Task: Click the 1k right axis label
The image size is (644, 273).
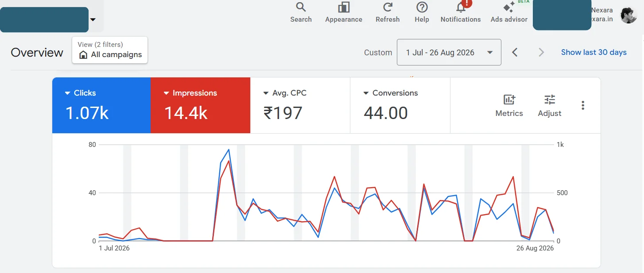Action: point(560,145)
